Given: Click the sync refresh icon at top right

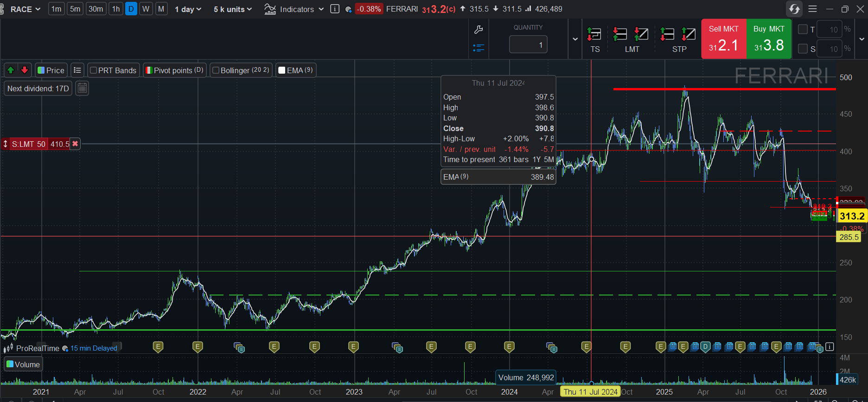Looking at the screenshot, I should pyautogui.click(x=794, y=9).
